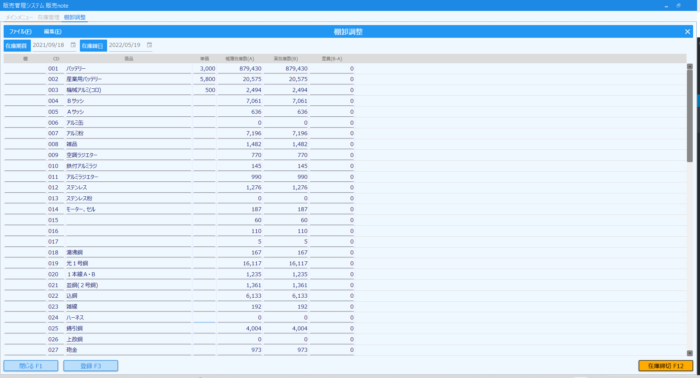Viewport: 700px width, 378px height.
Task: Select 1本線A・B in row 020
Action: 129,274
